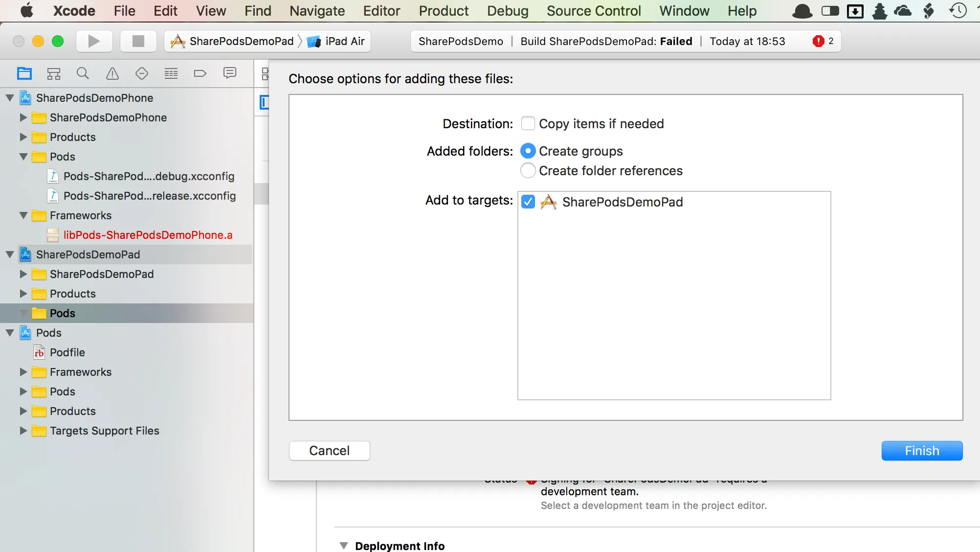980x552 pixels.
Task: Click the download box menu bar icon
Action: pyautogui.click(x=855, y=11)
